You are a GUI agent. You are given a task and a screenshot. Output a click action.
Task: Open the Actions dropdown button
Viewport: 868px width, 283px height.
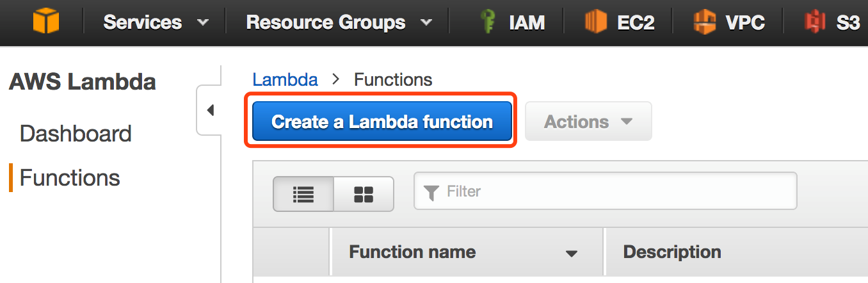click(588, 122)
